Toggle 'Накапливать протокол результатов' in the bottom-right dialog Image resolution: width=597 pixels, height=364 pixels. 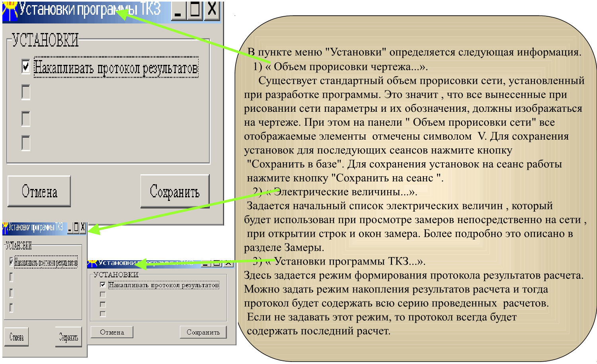tap(103, 285)
